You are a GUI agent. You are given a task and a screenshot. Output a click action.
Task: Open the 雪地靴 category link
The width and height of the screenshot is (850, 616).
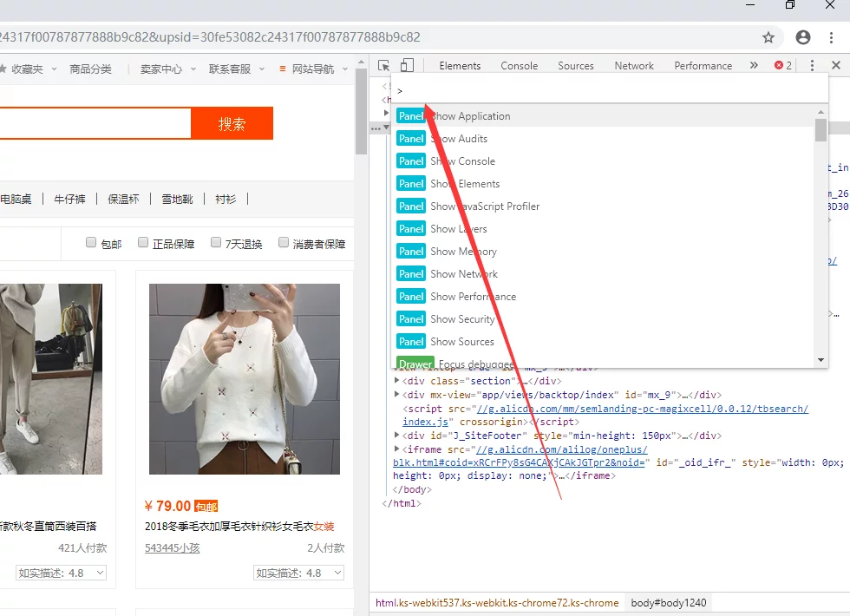177,199
